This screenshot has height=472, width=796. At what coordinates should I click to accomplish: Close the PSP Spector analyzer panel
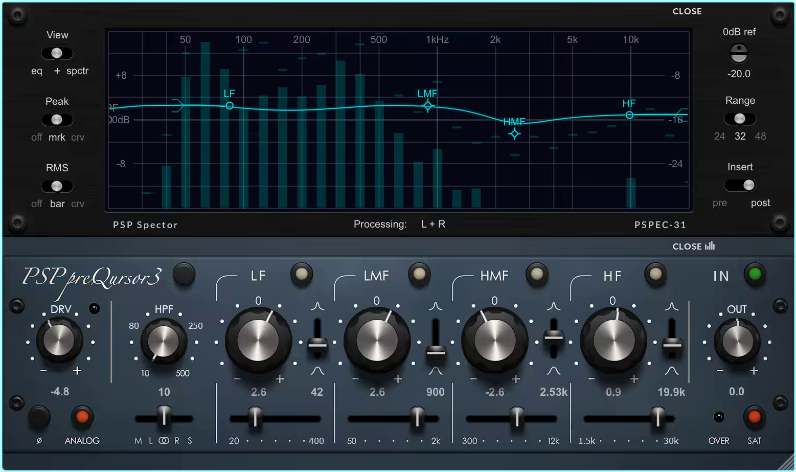pyautogui.click(x=687, y=12)
